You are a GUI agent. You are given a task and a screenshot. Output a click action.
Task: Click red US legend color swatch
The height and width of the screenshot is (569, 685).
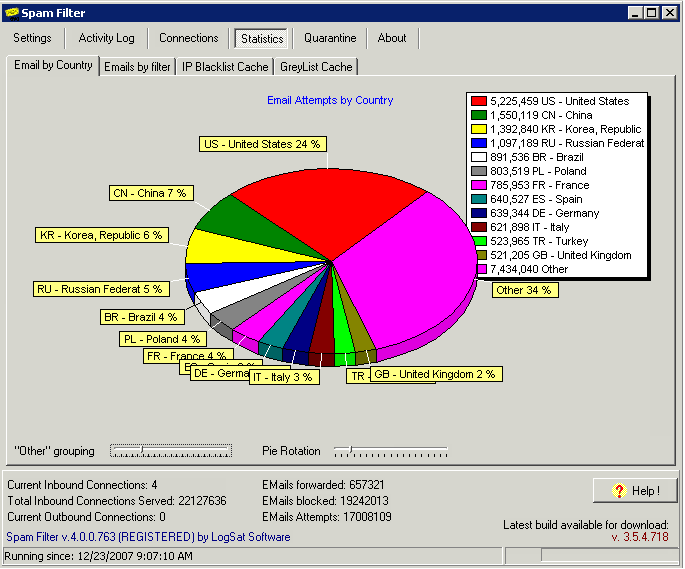click(x=479, y=101)
